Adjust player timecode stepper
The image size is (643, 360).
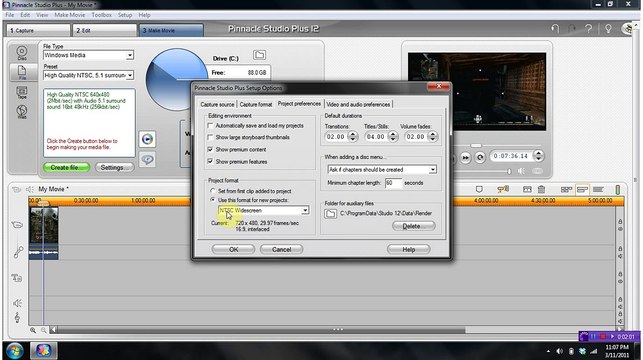(x=538, y=156)
